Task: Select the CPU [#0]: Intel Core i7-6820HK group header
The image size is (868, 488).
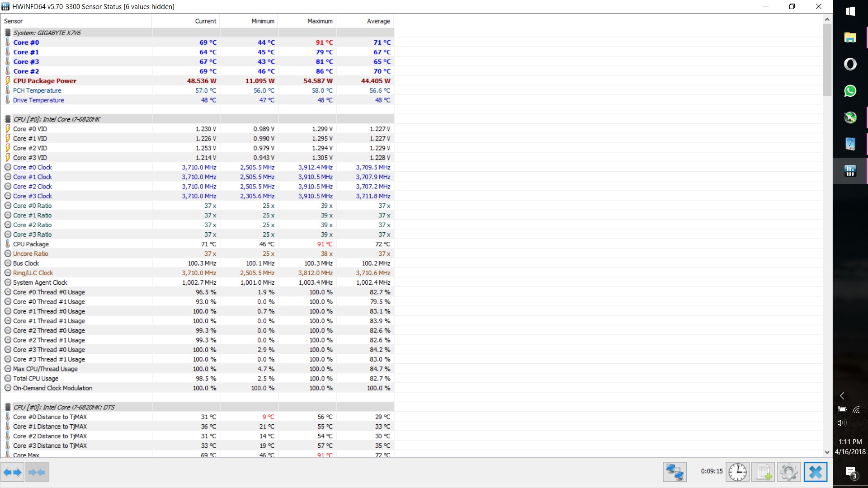Action: [x=197, y=119]
